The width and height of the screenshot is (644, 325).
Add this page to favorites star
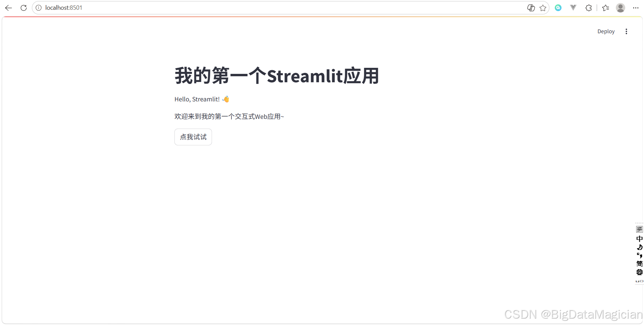[543, 8]
